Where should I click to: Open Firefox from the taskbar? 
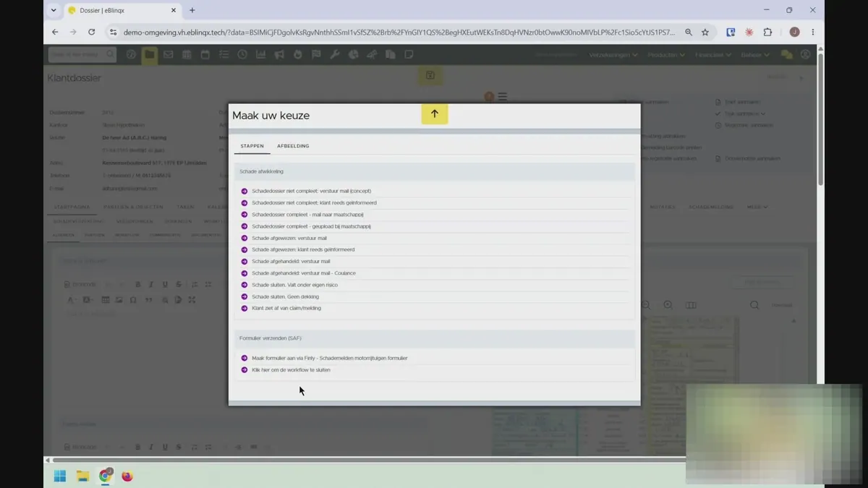click(127, 476)
